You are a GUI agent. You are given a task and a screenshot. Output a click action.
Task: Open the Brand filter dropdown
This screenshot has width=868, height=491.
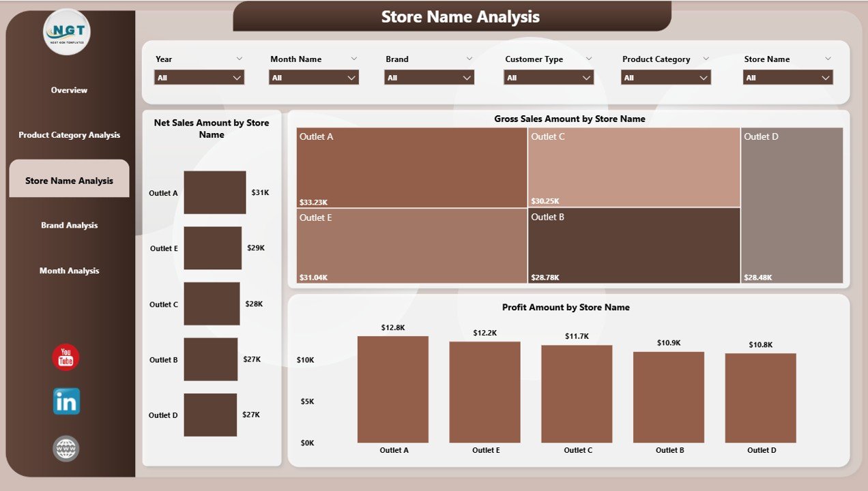coord(429,78)
